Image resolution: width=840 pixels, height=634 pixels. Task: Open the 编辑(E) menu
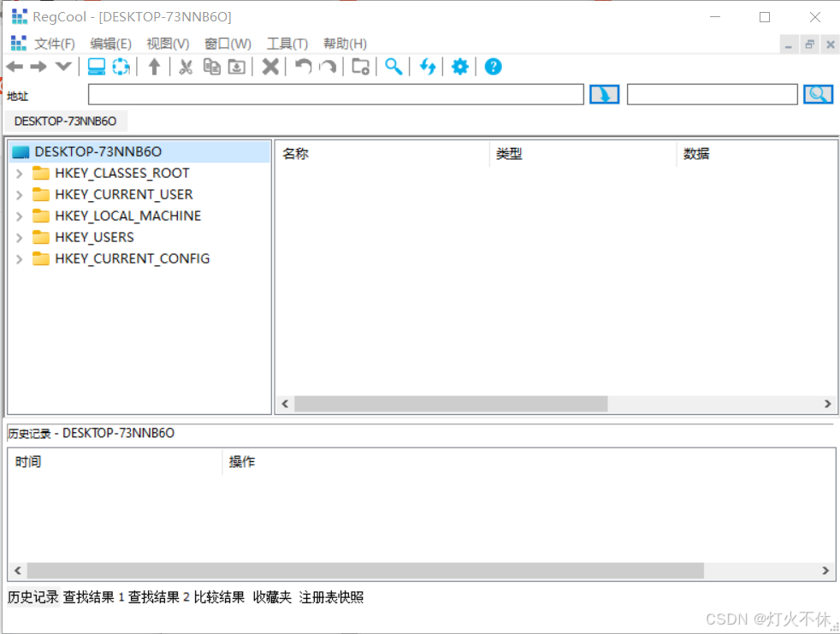pyautogui.click(x=111, y=44)
